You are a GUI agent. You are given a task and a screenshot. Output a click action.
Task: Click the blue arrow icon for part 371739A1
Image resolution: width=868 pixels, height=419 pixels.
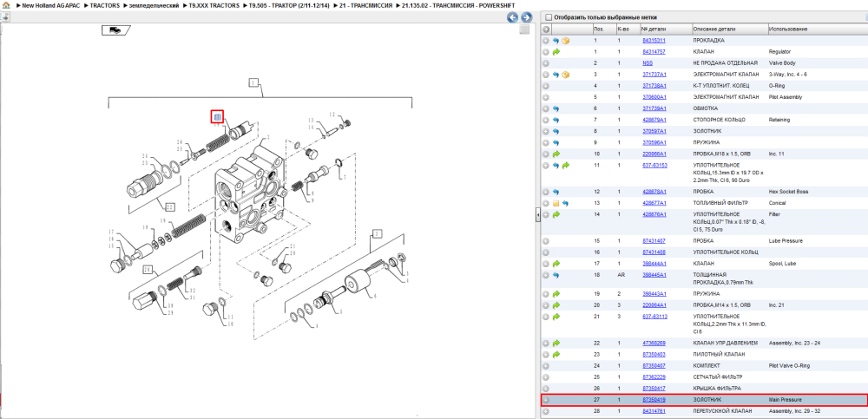point(556,109)
